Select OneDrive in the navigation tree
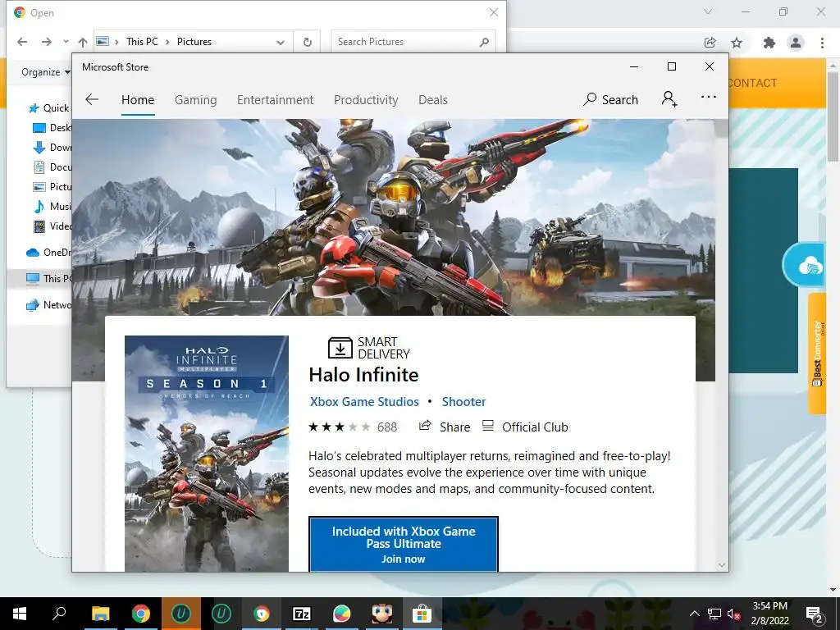This screenshot has height=630, width=840. pos(48,253)
